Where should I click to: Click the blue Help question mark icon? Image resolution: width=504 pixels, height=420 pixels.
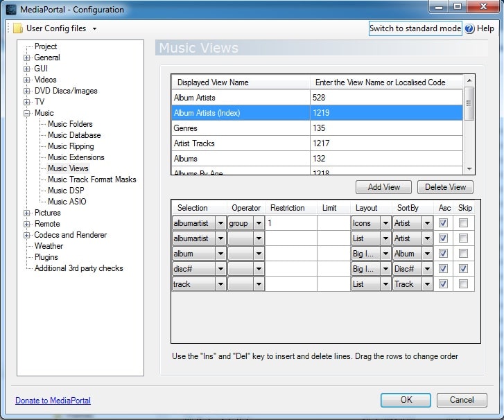pyautogui.click(x=469, y=28)
